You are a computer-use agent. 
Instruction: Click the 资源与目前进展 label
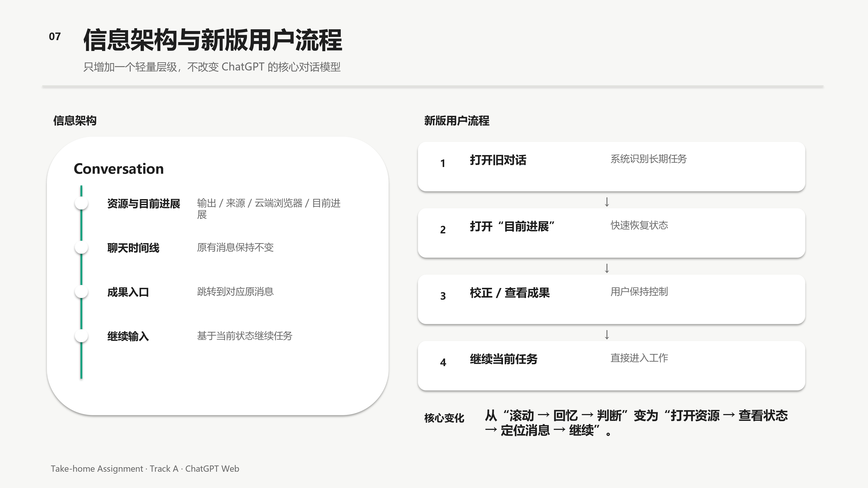(143, 203)
